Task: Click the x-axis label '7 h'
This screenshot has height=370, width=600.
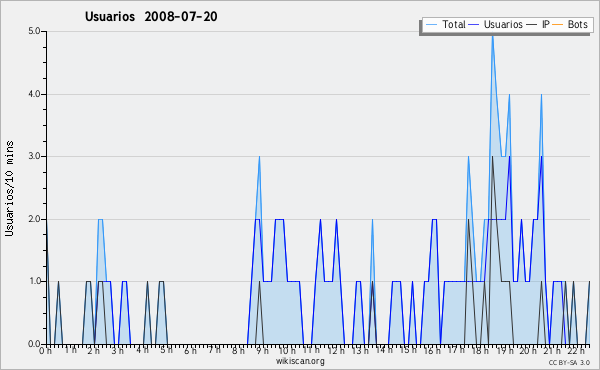Action: tap(214, 350)
